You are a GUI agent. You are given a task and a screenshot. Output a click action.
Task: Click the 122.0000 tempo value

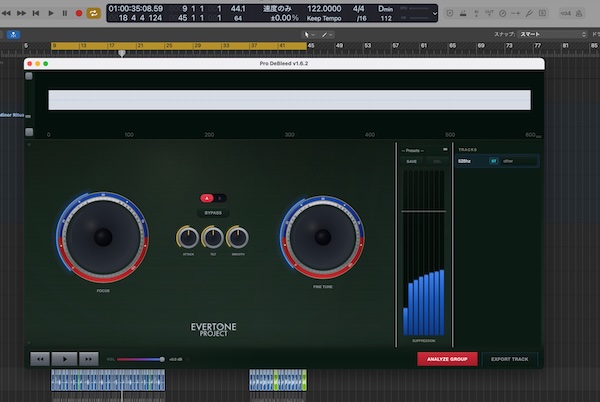(324, 8)
